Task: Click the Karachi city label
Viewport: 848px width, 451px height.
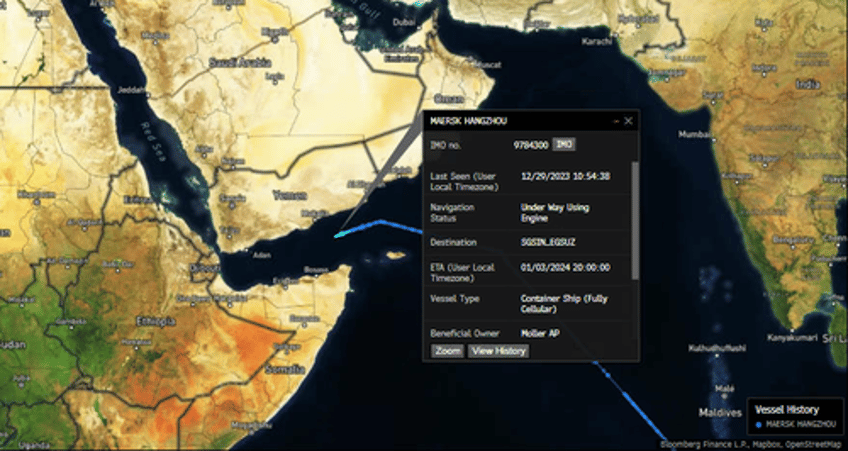Action: point(597,41)
